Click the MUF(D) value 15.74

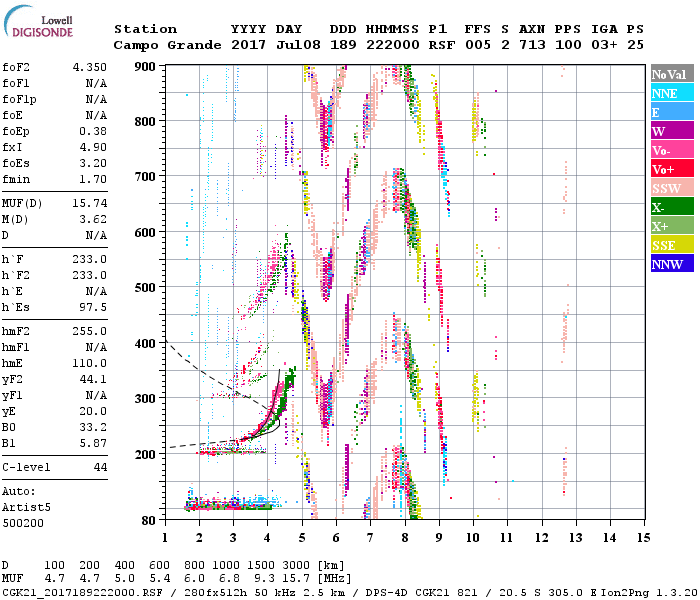87,204
